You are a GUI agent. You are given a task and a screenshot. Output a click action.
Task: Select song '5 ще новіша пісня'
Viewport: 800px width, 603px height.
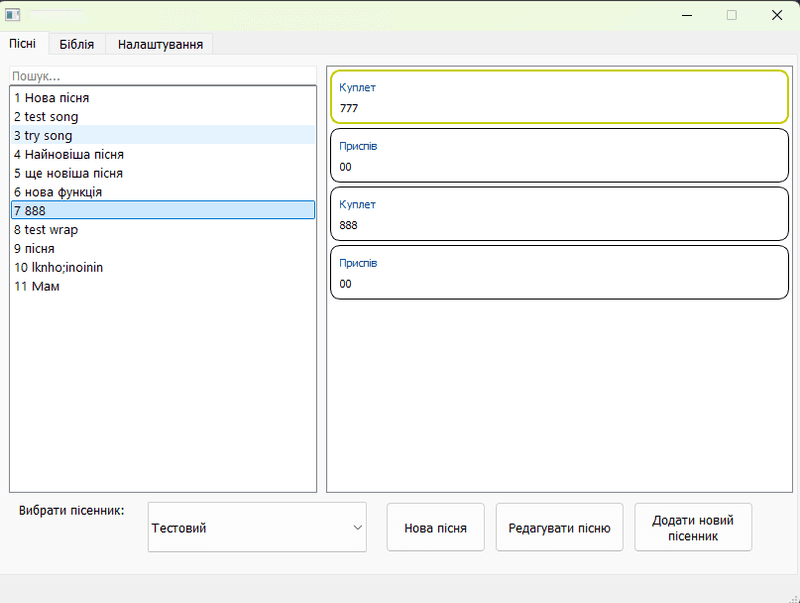pos(163,173)
